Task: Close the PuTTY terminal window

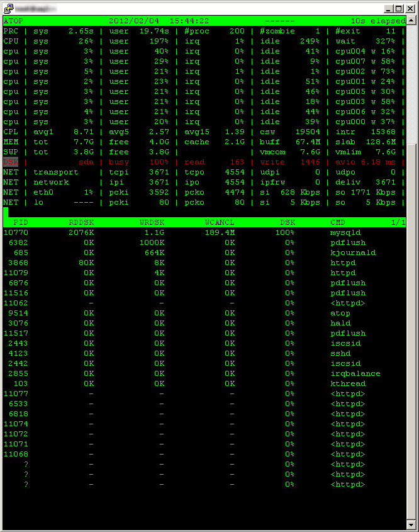Action: coord(410,9)
